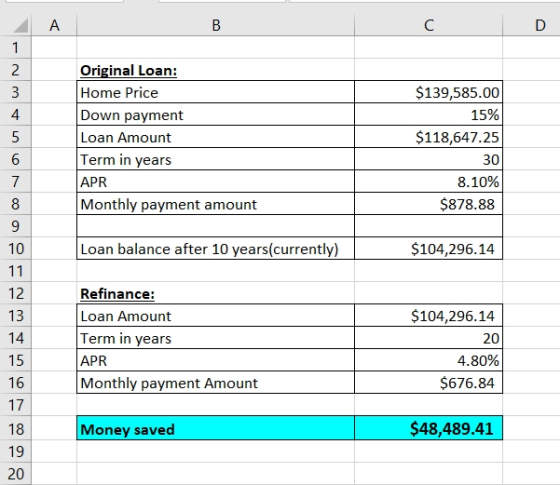
Task: Click 'Term in years' label in row 14
Action: coord(216,338)
